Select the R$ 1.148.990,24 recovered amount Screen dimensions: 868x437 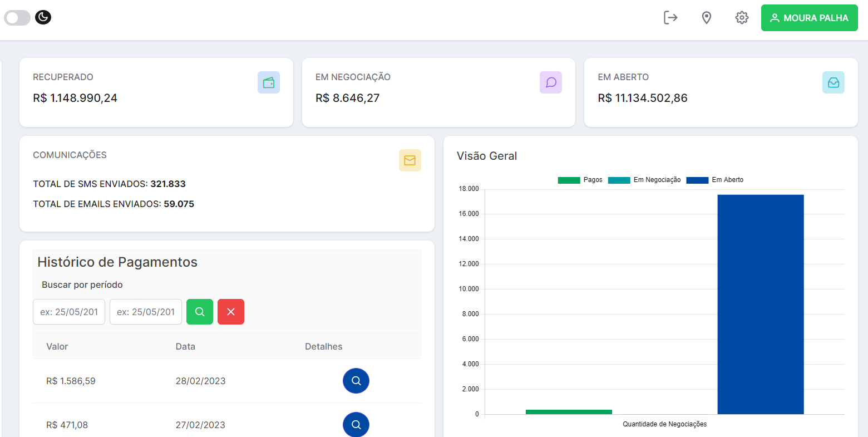coord(75,98)
